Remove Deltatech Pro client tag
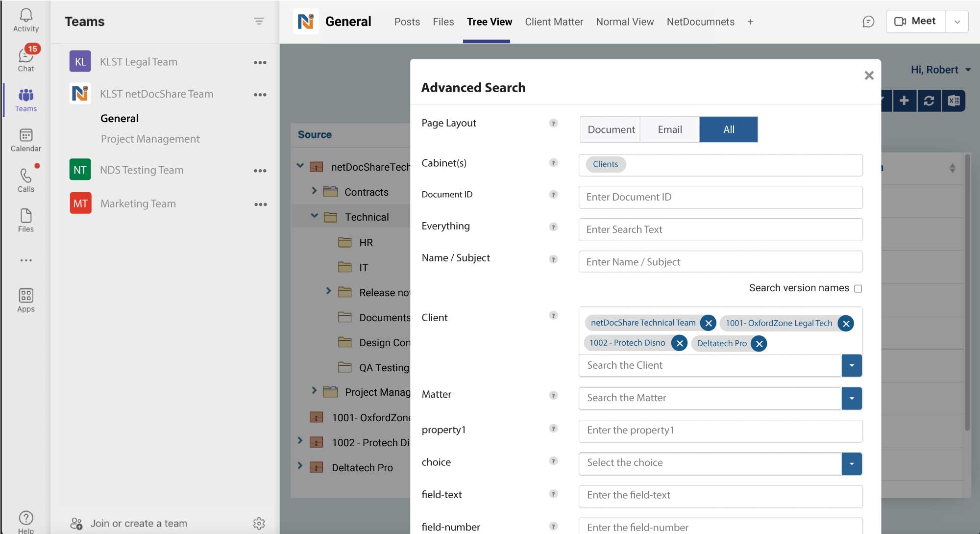980x534 pixels. (x=759, y=344)
